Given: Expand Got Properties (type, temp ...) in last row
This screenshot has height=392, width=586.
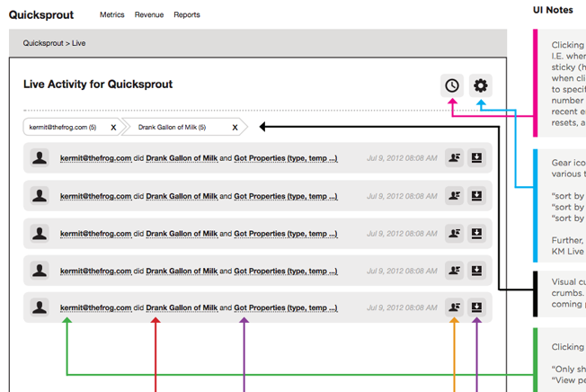Looking at the screenshot, I should pos(286,307).
